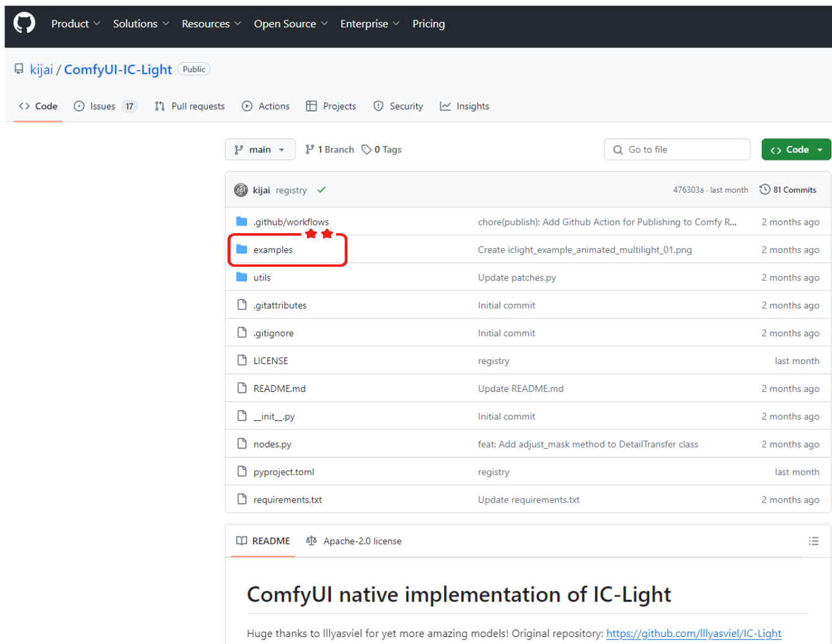Expand the Solutions menu
This screenshot has width=832, height=644.
[141, 23]
